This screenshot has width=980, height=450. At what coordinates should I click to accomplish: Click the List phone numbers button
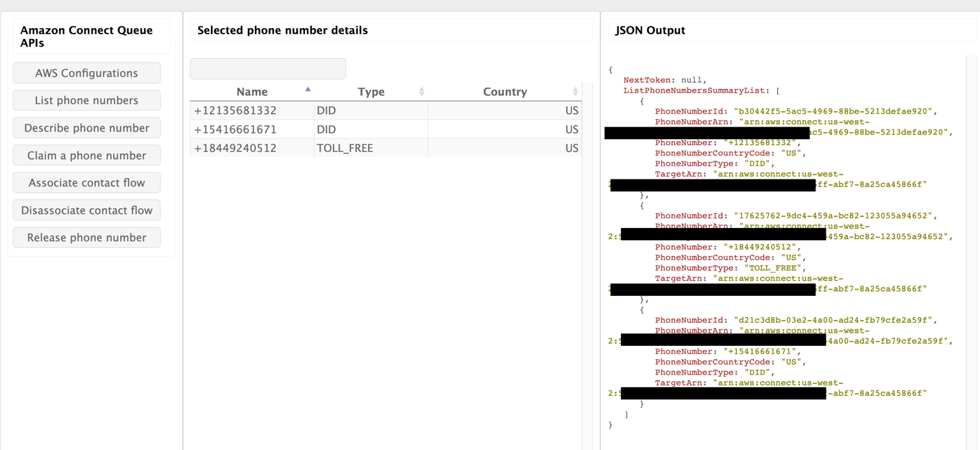(86, 101)
